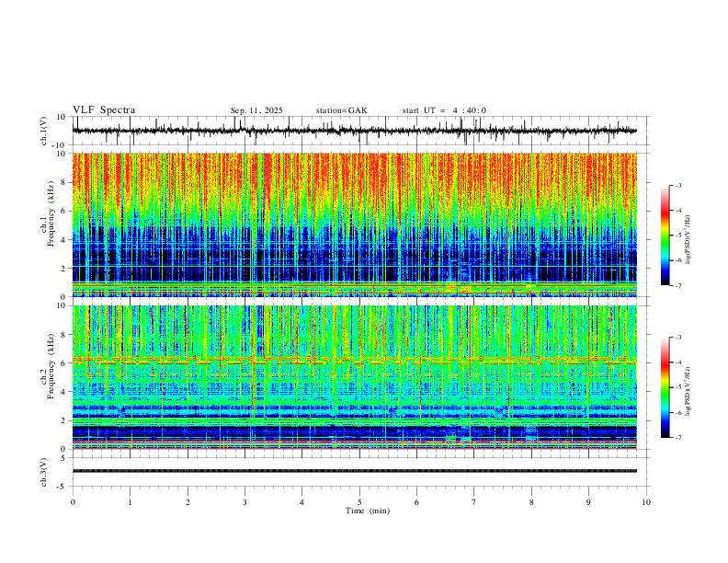Click the time axis tick "0"
The height and width of the screenshot is (563, 728).
coord(73,502)
